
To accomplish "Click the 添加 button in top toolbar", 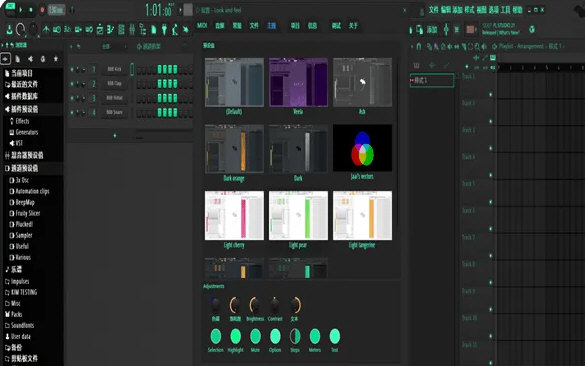I will (432, 30).
